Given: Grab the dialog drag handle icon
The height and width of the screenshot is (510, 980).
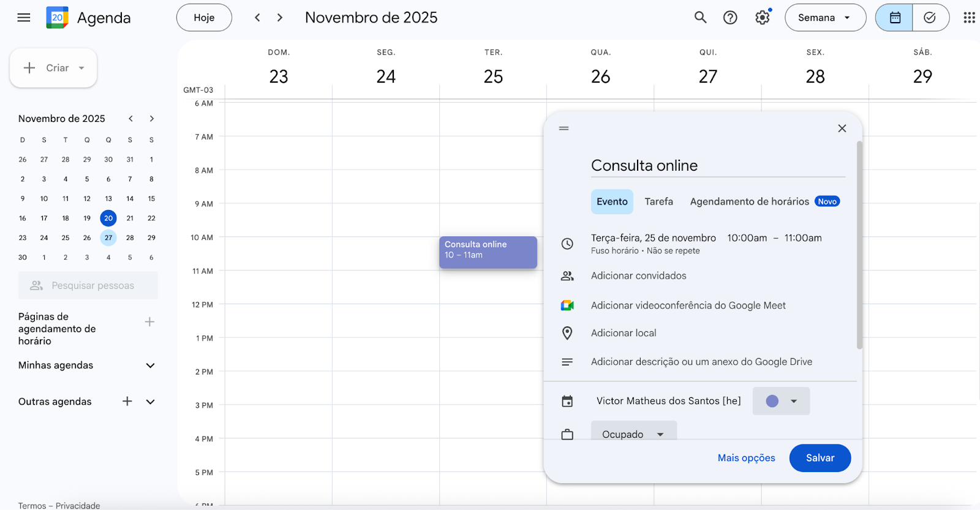Looking at the screenshot, I should point(564,128).
